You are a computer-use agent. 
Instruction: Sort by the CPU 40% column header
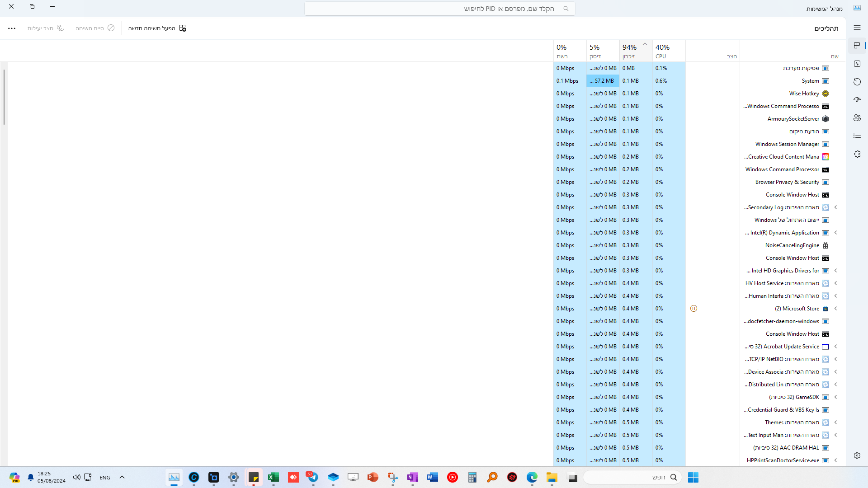(x=669, y=51)
